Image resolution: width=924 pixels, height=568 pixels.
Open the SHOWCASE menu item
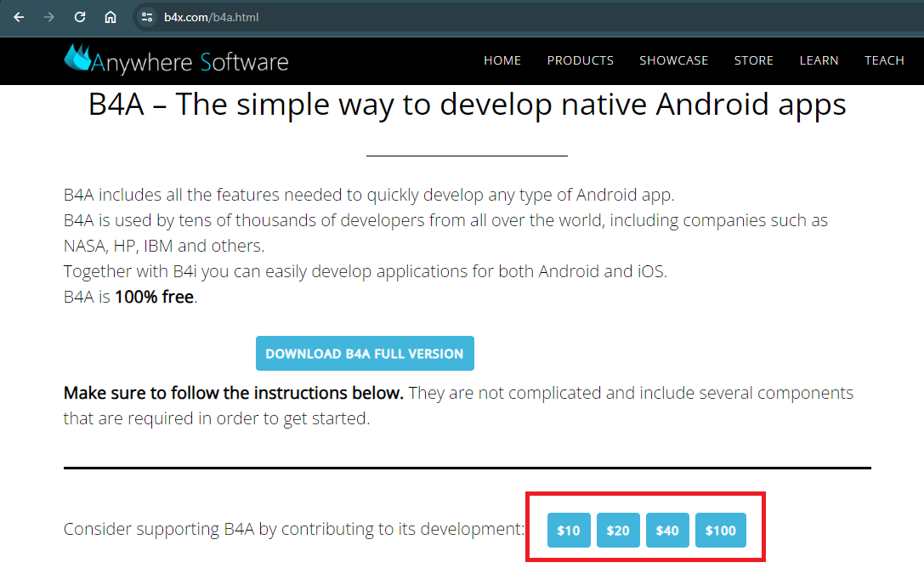(x=673, y=60)
